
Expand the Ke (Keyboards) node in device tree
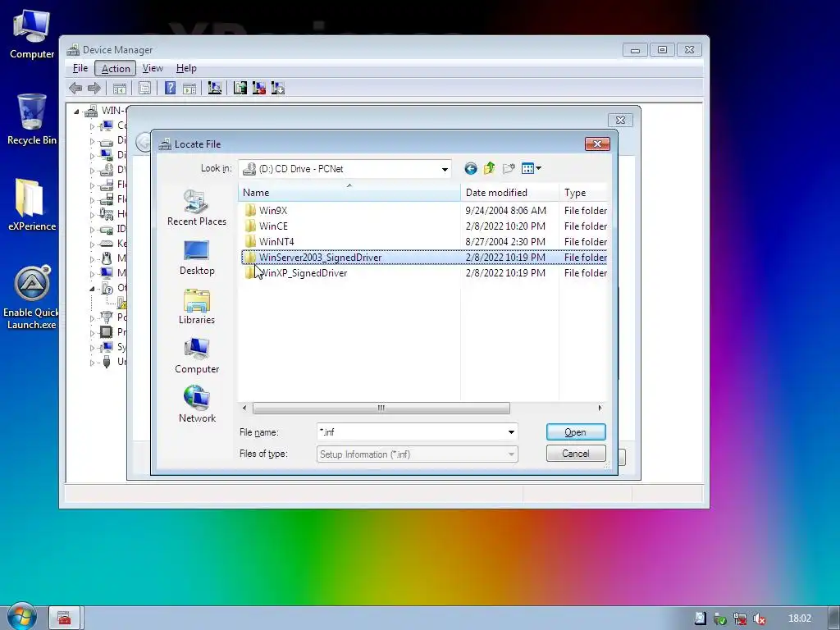tap(92, 244)
